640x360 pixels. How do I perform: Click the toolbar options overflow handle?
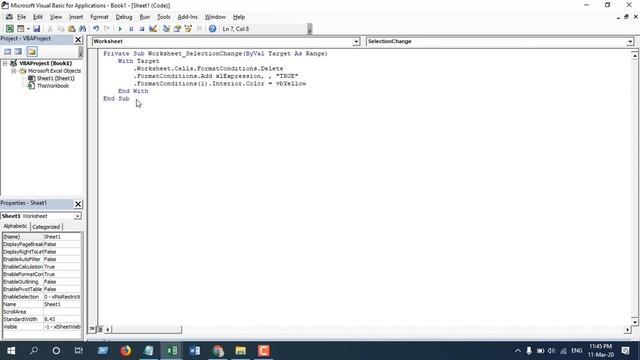(x=310, y=29)
